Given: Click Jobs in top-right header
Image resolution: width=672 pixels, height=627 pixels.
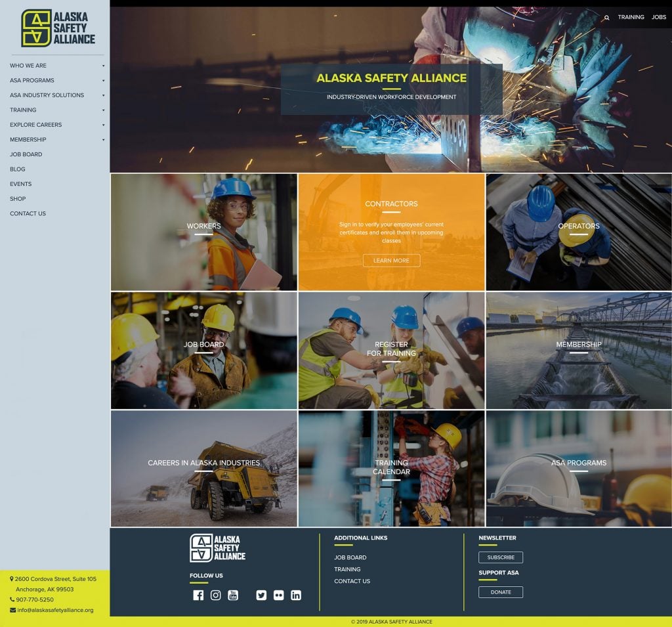Looking at the screenshot, I should pos(659,17).
